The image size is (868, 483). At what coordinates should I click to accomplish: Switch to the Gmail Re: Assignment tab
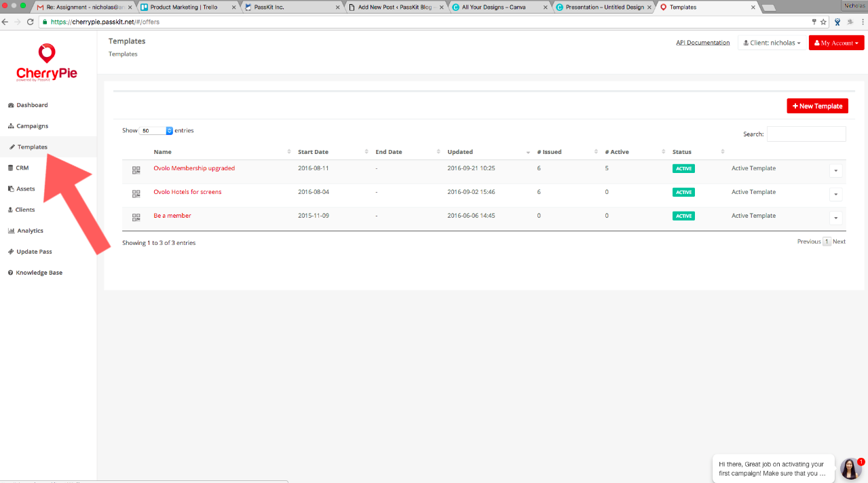85,7
